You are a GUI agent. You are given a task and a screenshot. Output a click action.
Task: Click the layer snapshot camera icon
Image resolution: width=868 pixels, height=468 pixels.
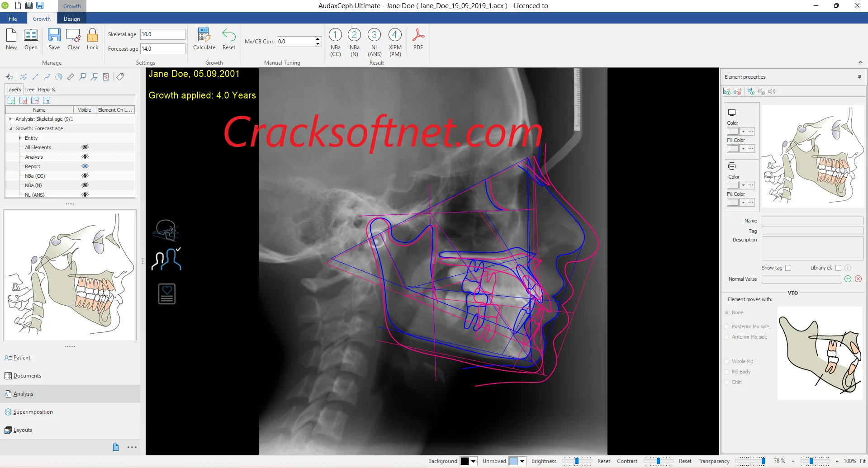47,100
